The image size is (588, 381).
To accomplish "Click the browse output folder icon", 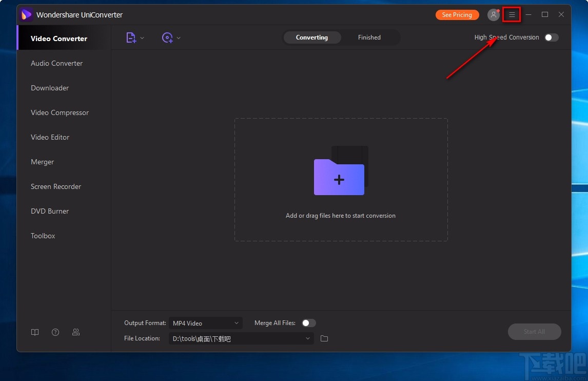I will (324, 338).
